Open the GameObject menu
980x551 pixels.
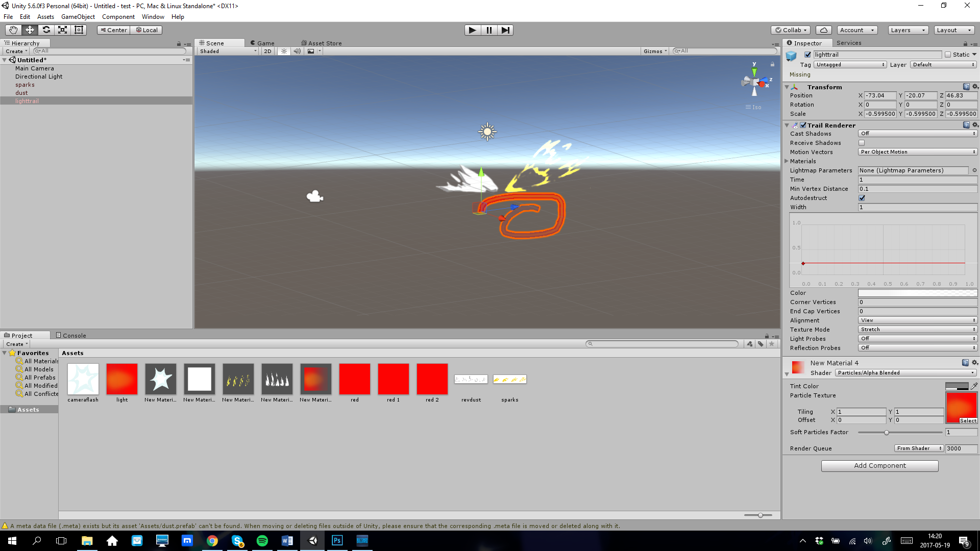tap(78, 17)
